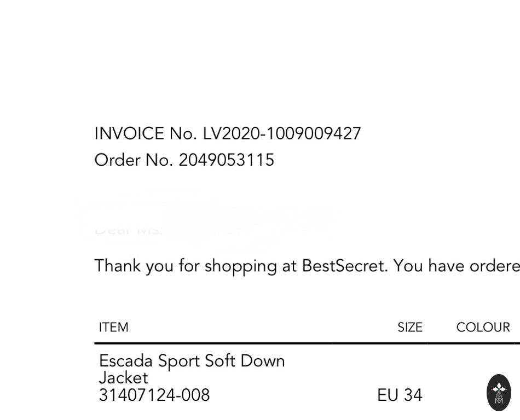Click the No. label after INVOICE
This screenshot has height=420, width=520.
point(183,134)
